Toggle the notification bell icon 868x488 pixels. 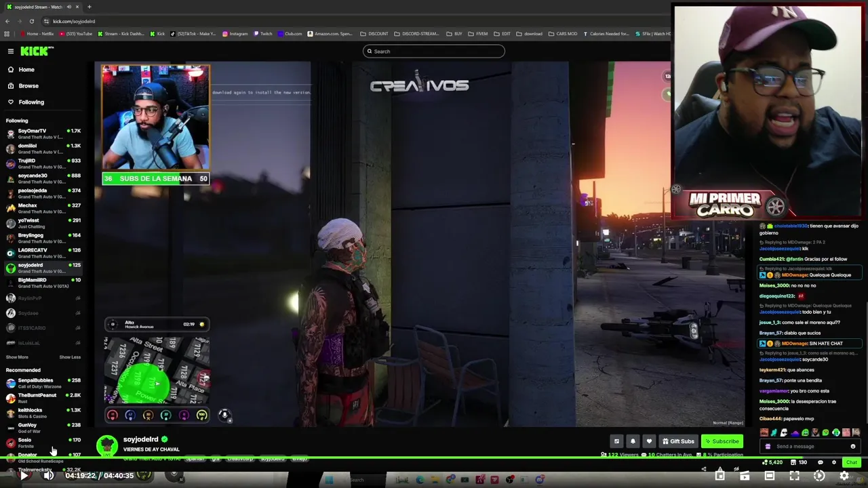click(633, 442)
